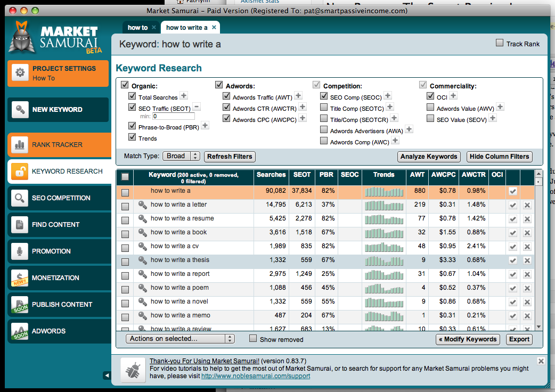
Task: Click the Analyze Keywords button
Action: [429, 157]
